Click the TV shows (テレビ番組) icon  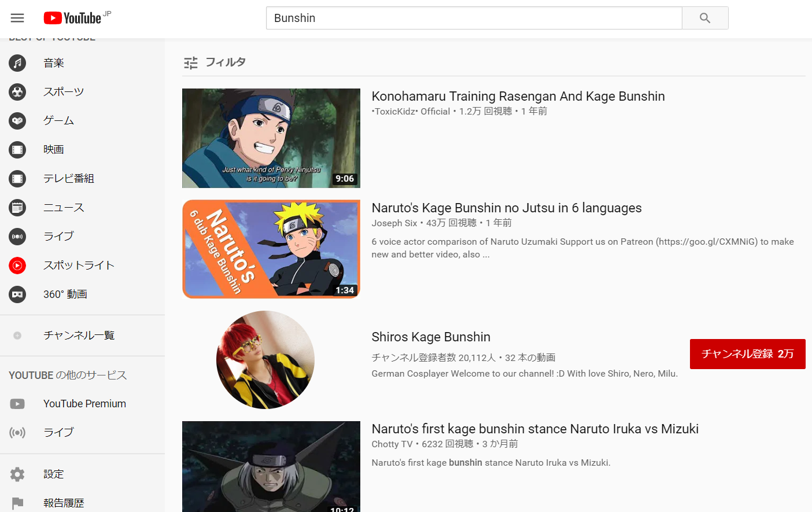17,179
